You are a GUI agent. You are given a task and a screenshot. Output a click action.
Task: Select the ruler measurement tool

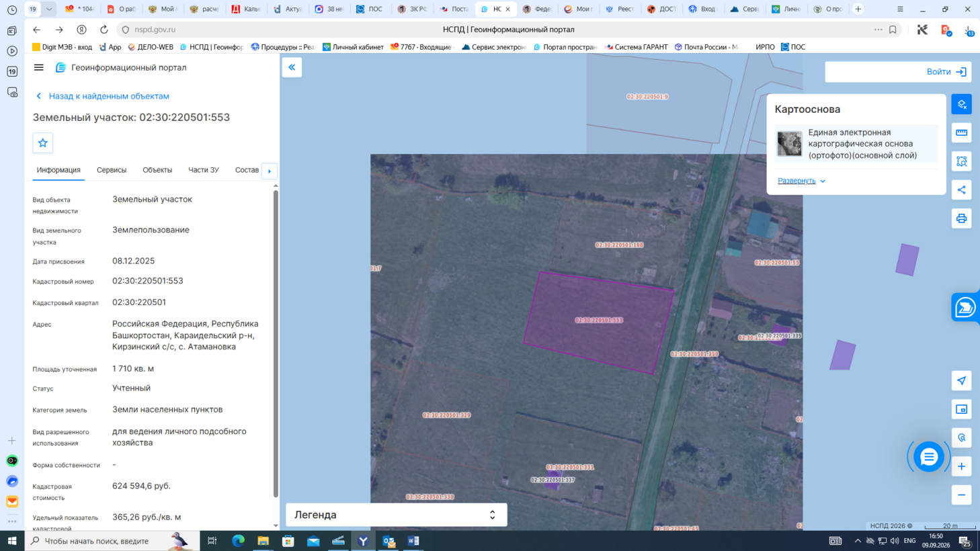coord(962,133)
